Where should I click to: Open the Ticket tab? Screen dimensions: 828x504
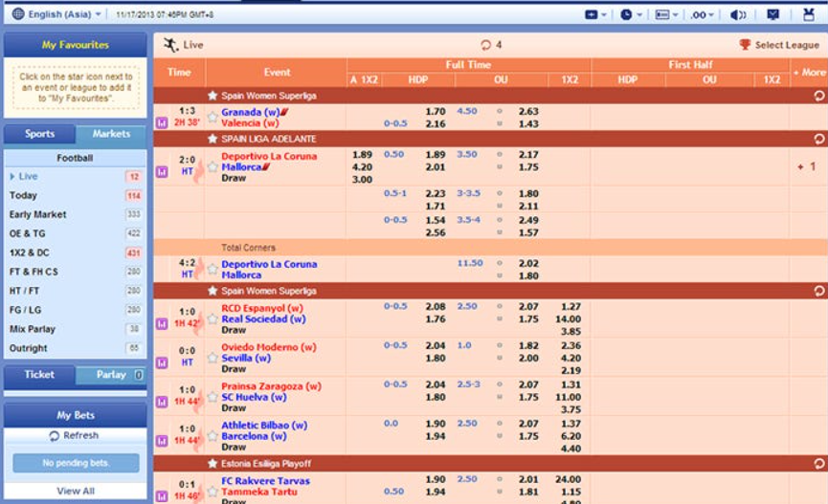39,375
